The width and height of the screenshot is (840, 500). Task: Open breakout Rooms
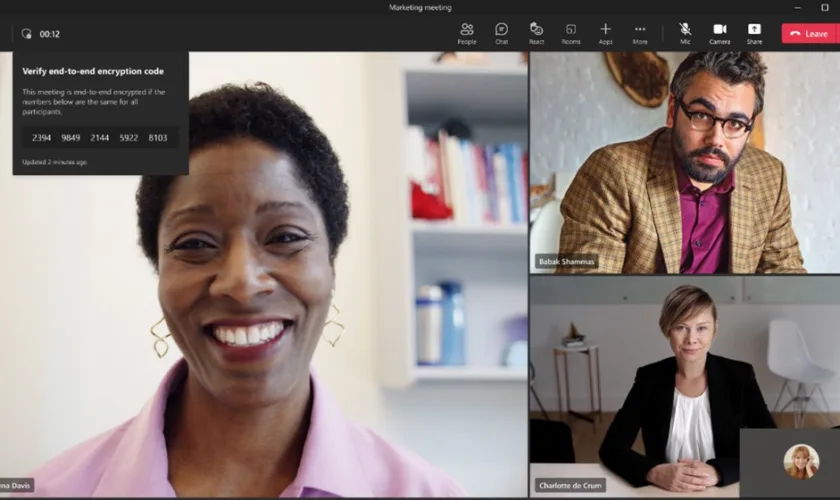[570, 33]
